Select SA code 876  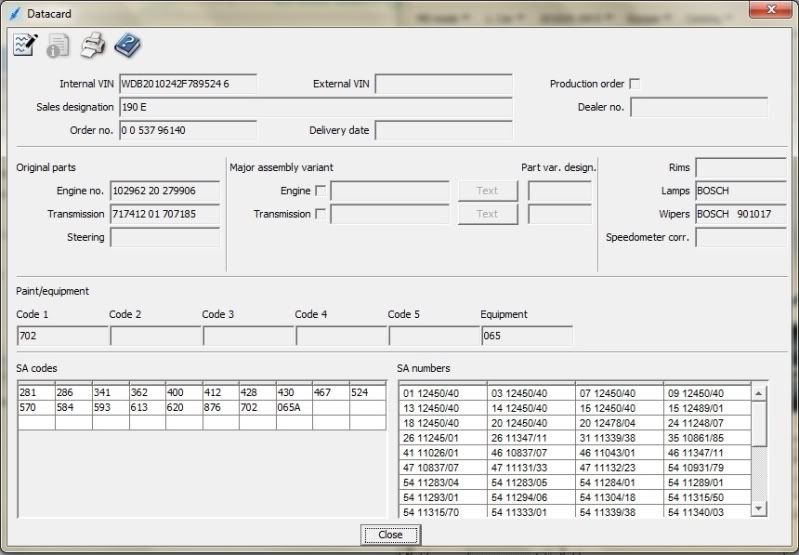click(x=221, y=407)
